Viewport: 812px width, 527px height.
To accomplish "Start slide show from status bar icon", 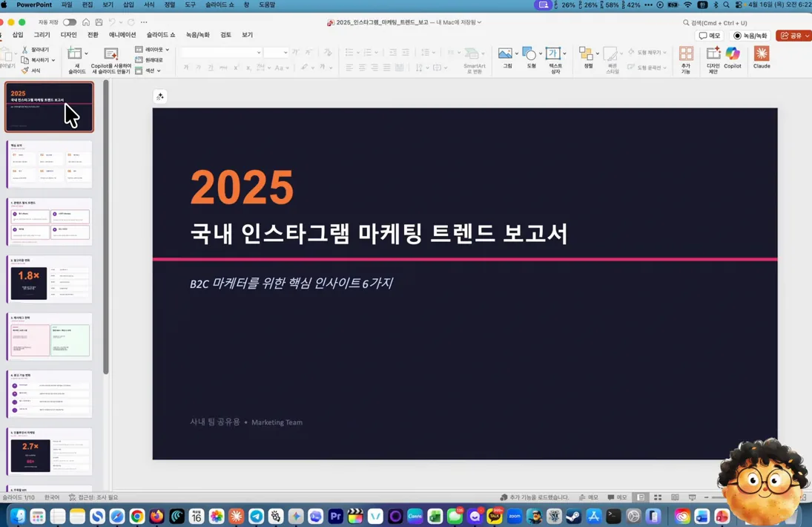I will (692, 497).
